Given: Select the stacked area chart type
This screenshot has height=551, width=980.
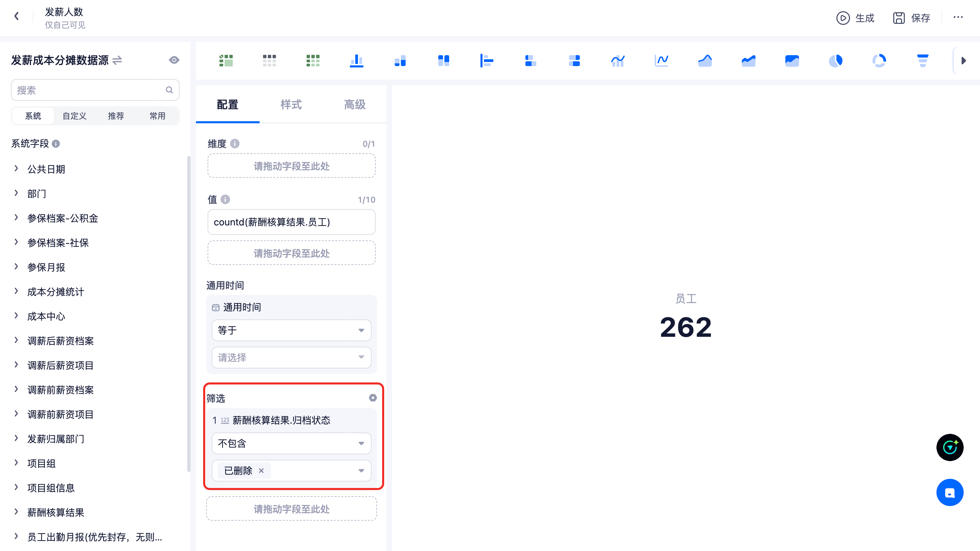Looking at the screenshot, I should (749, 61).
